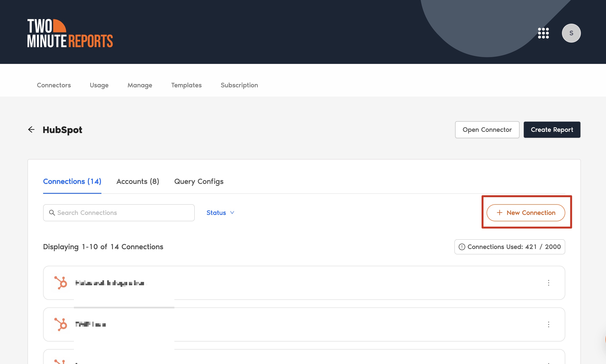Click the Create Report button
Screen dimensions: 606x364
[x=552, y=129]
